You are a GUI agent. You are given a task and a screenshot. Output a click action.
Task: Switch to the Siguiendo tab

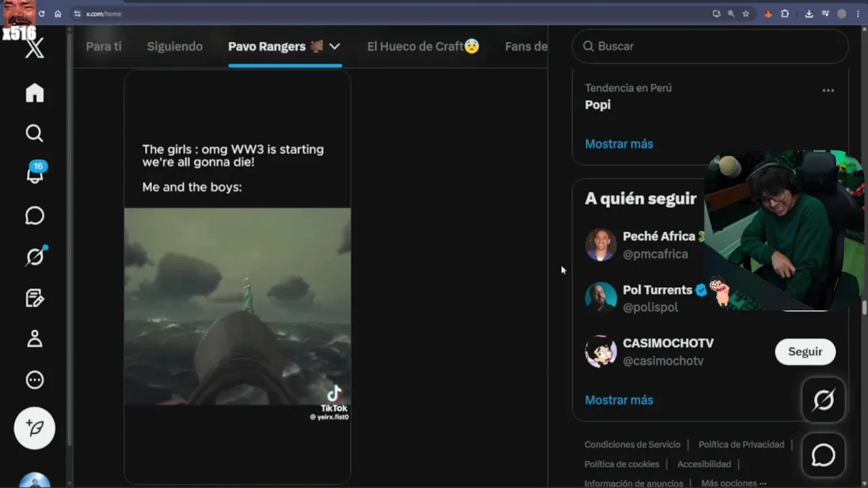(x=175, y=46)
